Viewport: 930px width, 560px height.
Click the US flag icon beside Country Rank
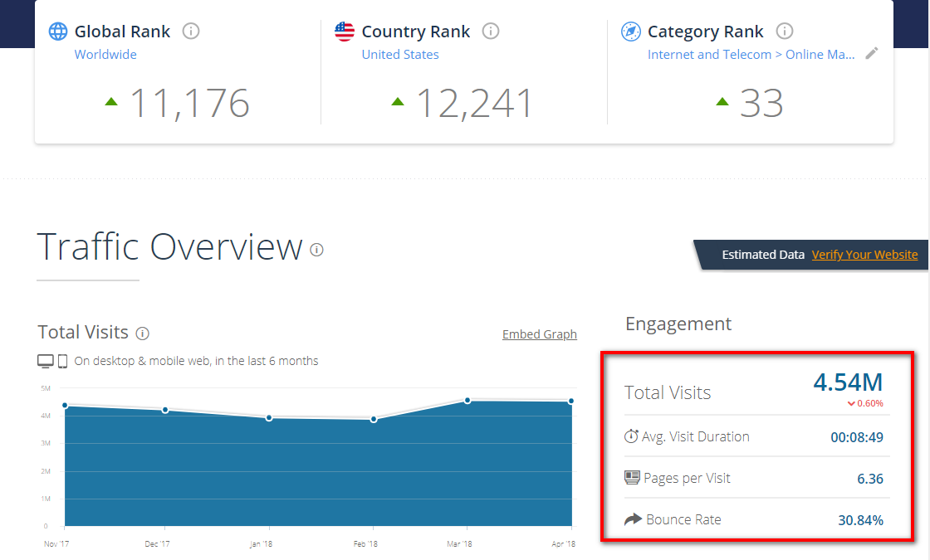(344, 32)
